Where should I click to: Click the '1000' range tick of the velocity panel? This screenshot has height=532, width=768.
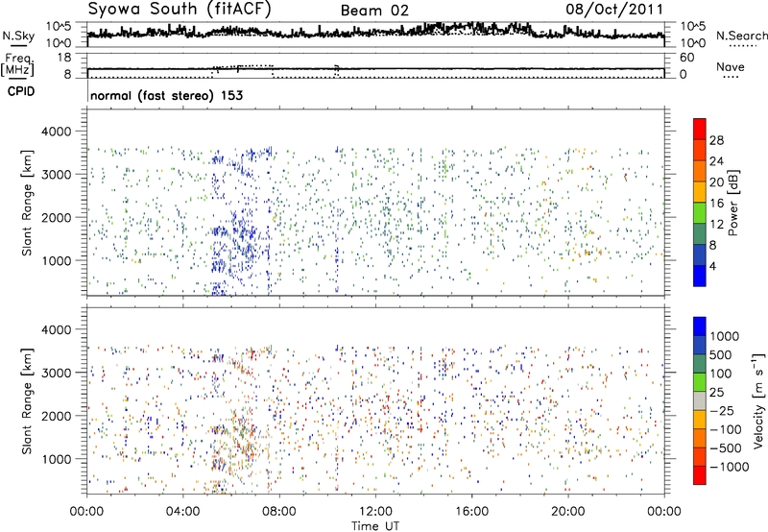56,459
